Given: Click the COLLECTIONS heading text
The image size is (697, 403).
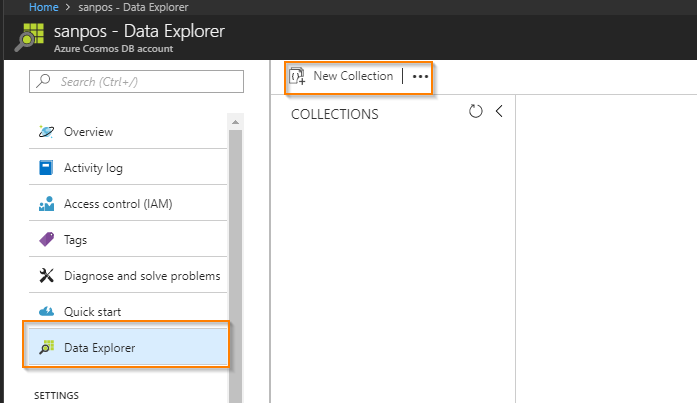Looking at the screenshot, I should (x=335, y=114).
